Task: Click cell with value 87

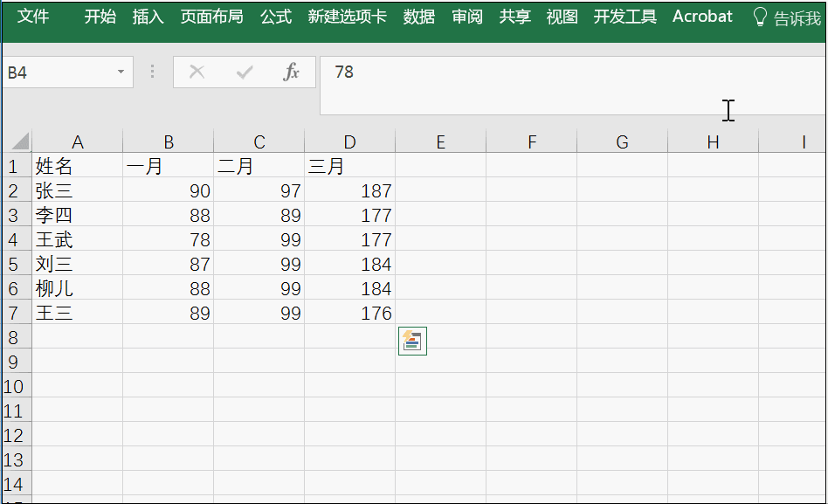Action: (x=169, y=264)
